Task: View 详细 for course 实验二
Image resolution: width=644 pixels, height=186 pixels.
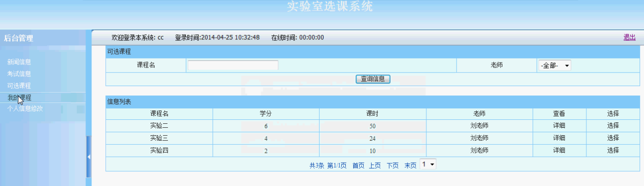Action: (559, 126)
